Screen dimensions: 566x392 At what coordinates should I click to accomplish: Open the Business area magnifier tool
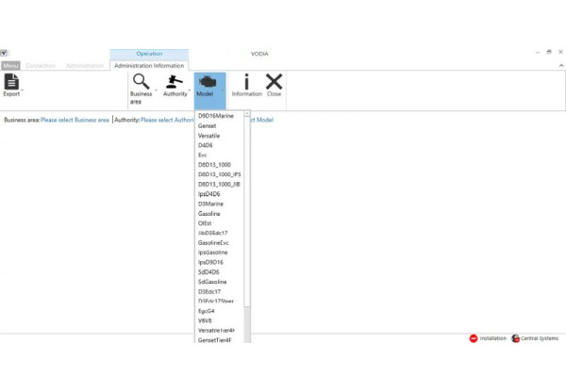pyautogui.click(x=141, y=82)
